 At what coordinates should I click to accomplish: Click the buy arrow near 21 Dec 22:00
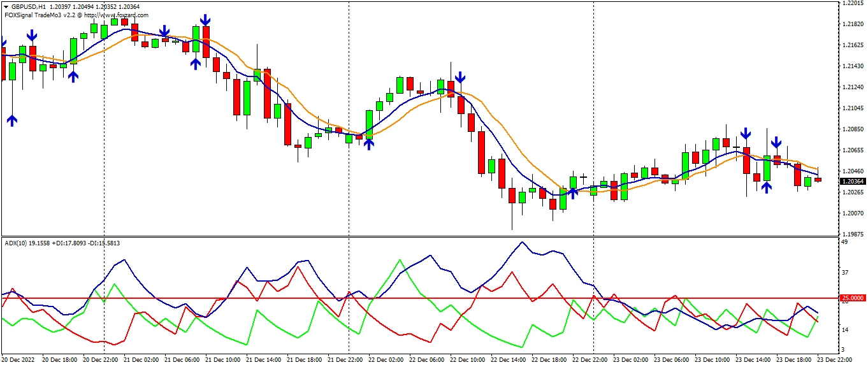(x=368, y=144)
